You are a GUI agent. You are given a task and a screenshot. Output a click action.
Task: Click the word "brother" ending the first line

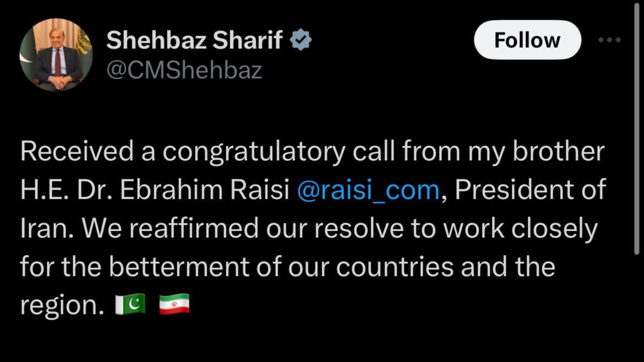click(x=558, y=152)
